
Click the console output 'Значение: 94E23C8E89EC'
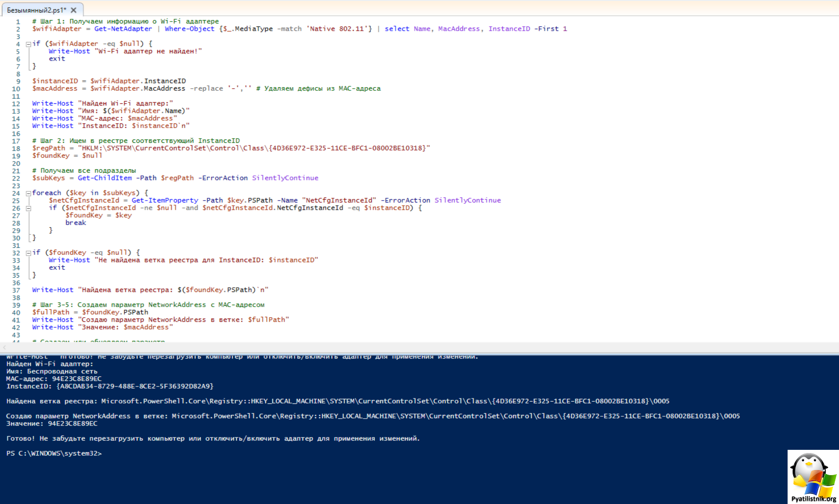click(x=52, y=423)
